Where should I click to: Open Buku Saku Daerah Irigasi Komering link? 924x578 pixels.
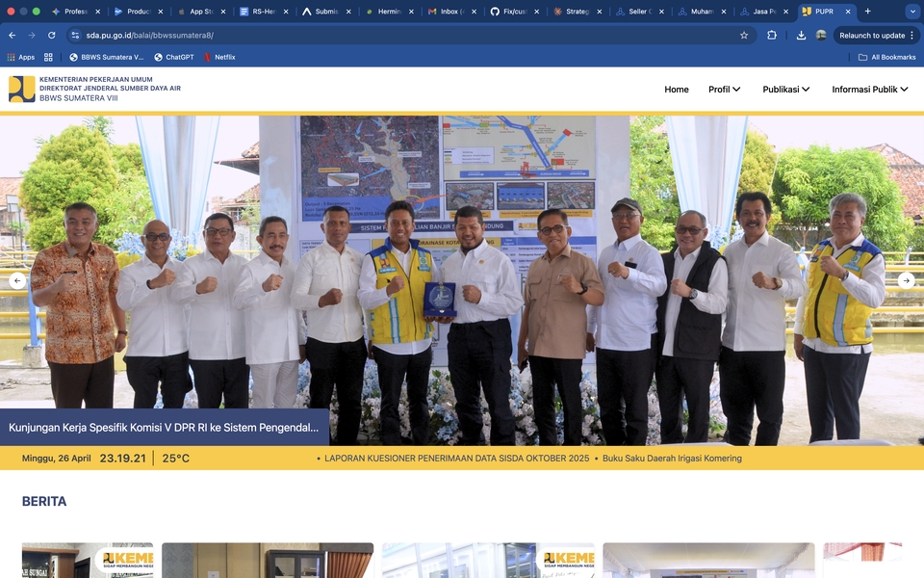[672, 459]
